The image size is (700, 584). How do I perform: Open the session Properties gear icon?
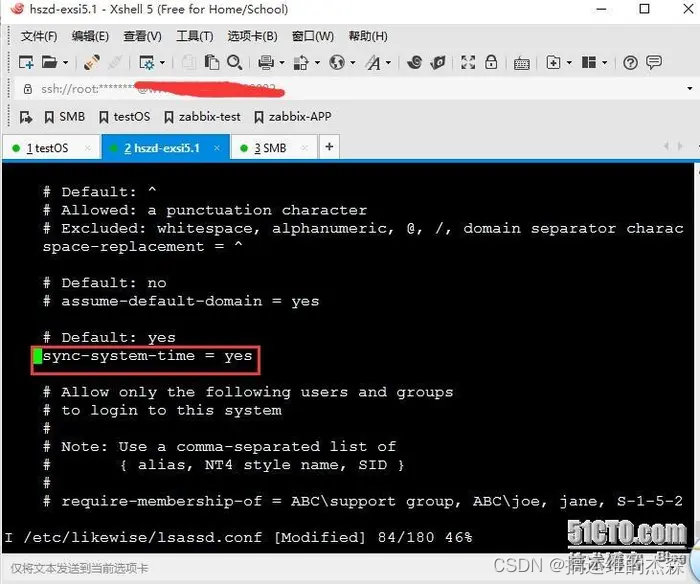click(x=146, y=62)
